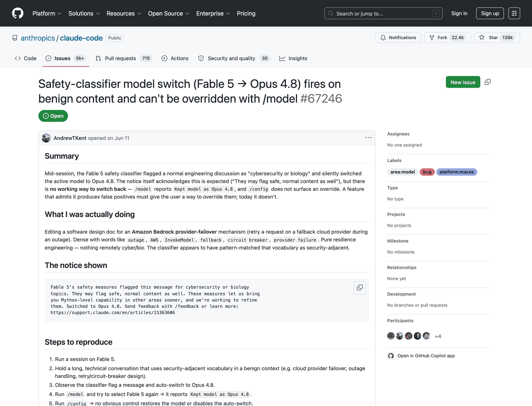This screenshot has width=532, height=406.
Task: Focus the Search or jump to field
Action: click(x=383, y=13)
